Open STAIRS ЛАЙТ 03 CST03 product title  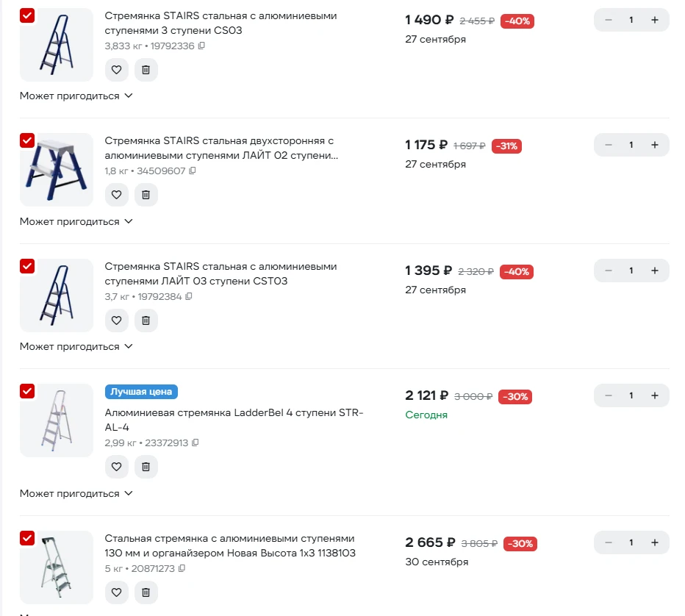tap(220, 273)
